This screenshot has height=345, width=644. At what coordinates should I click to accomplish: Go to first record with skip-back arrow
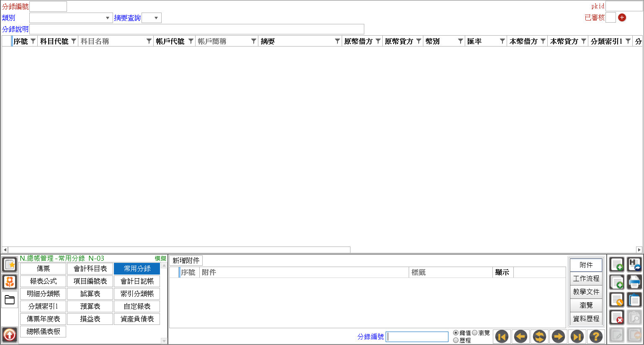pos(502,336)
